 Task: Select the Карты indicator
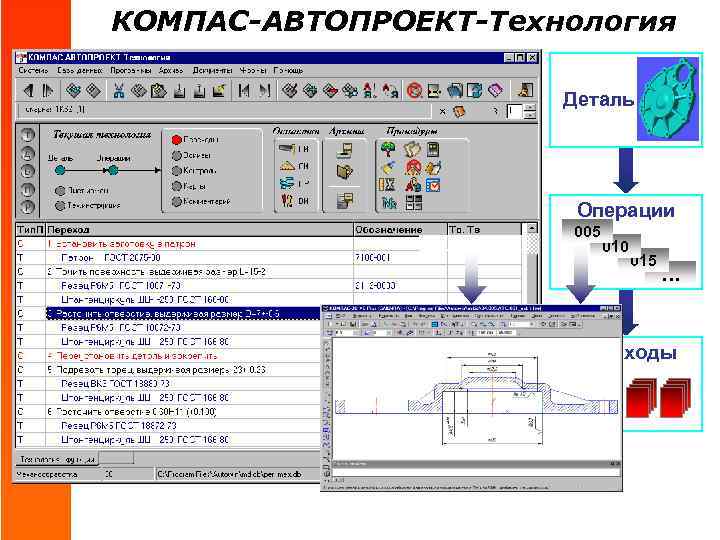tap(177, 186)
